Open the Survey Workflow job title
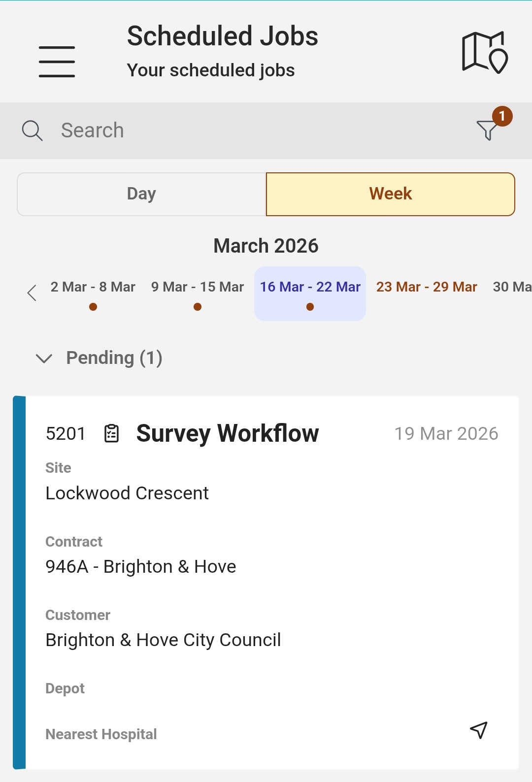Image resolution: width=532 pixels, height=782 pixels. point(228,433)
